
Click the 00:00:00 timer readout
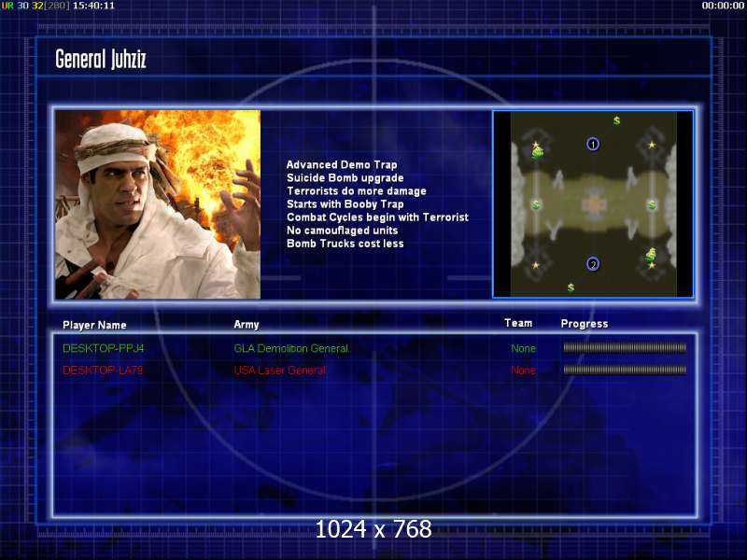(722, 6)
